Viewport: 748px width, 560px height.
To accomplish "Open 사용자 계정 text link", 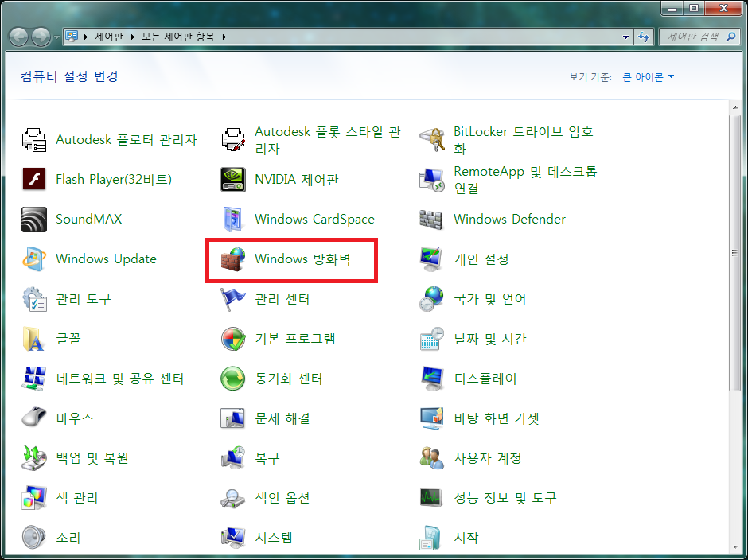I will (x=487, y=458).
